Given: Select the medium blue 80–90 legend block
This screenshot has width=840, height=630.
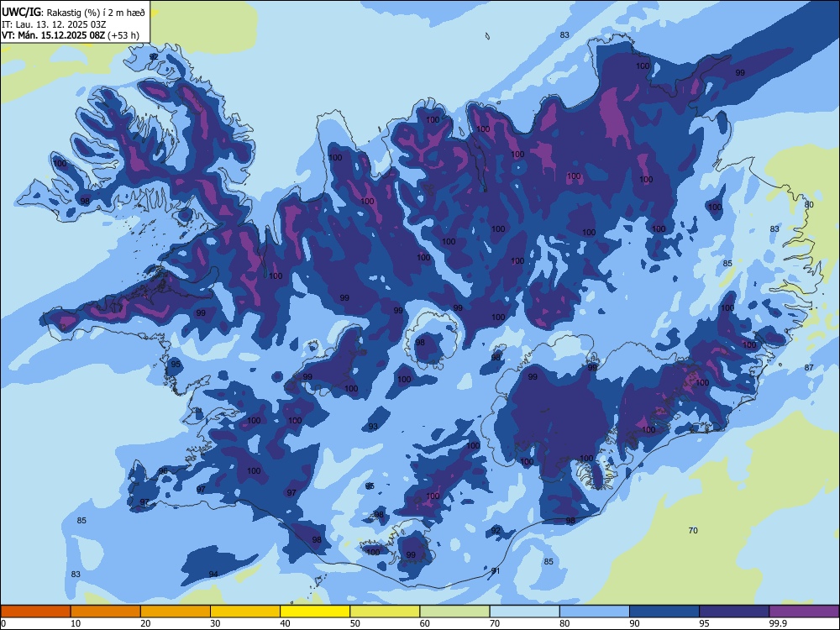Looking at the screenshot, I should pyautogui.click(x=595, y=612).
